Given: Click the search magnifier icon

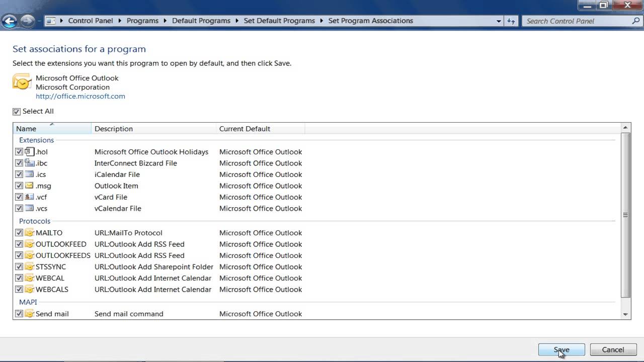Looking at the screenshot, I should point(636,21).
